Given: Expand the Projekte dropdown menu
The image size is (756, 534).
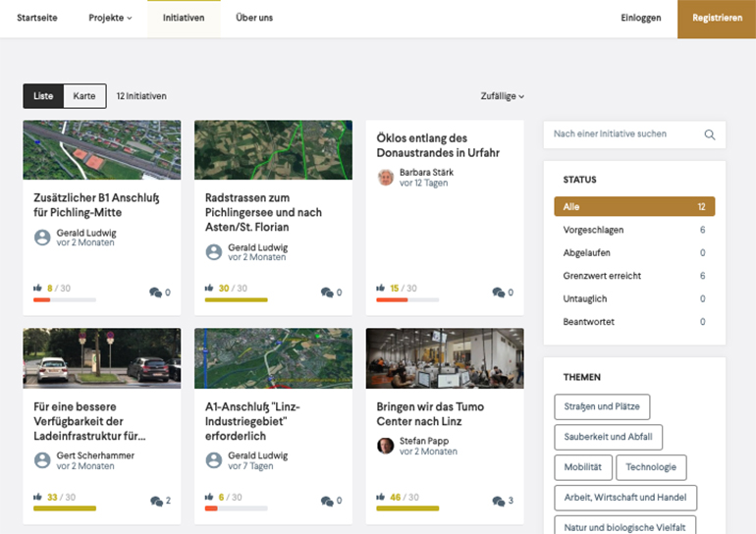Looking at the screenshot, I should [110, 19].
